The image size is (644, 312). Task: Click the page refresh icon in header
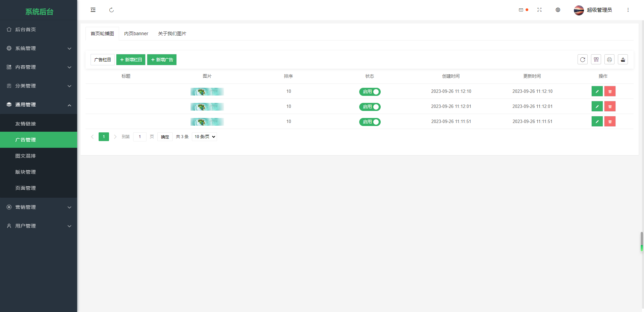(x=111, y=10)
